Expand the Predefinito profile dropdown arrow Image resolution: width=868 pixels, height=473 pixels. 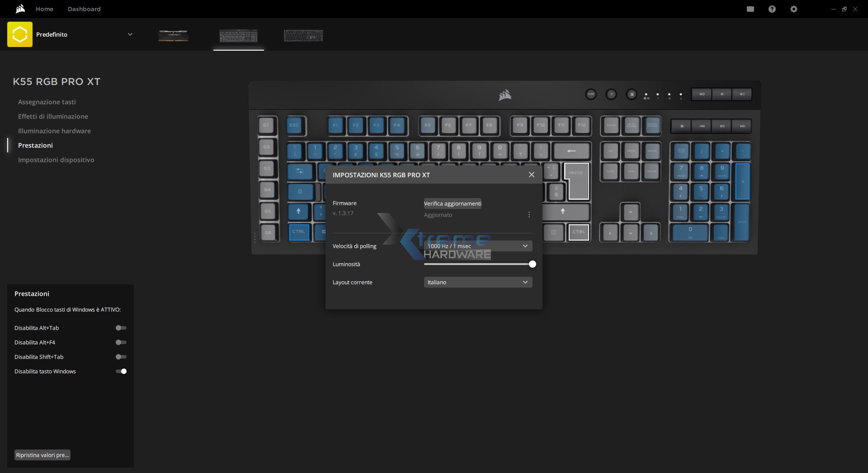point(130,34)
